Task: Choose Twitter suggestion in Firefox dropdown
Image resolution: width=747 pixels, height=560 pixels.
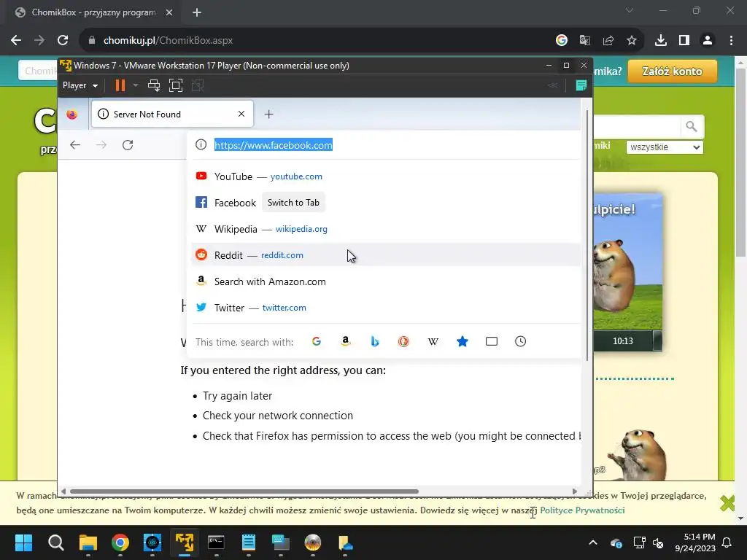Action: 386,308
